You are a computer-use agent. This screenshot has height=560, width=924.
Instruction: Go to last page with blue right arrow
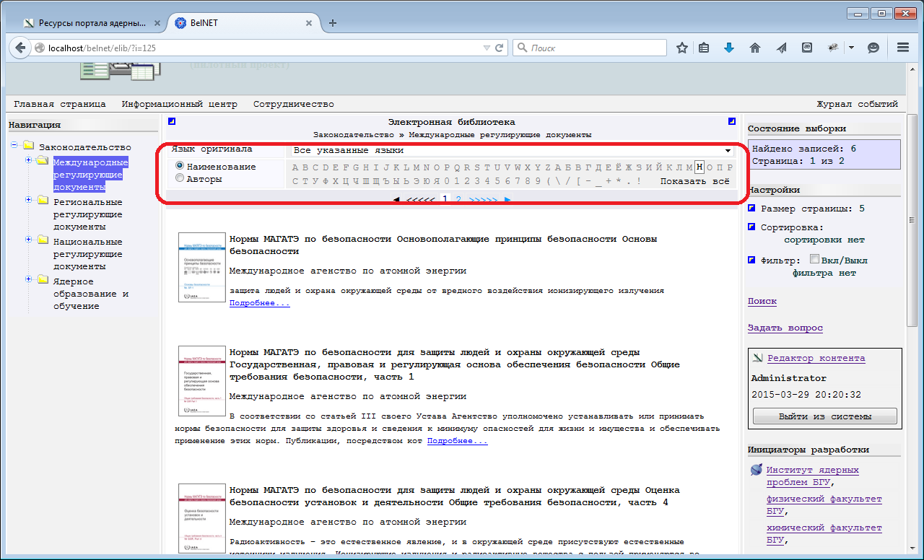point(507,199)
